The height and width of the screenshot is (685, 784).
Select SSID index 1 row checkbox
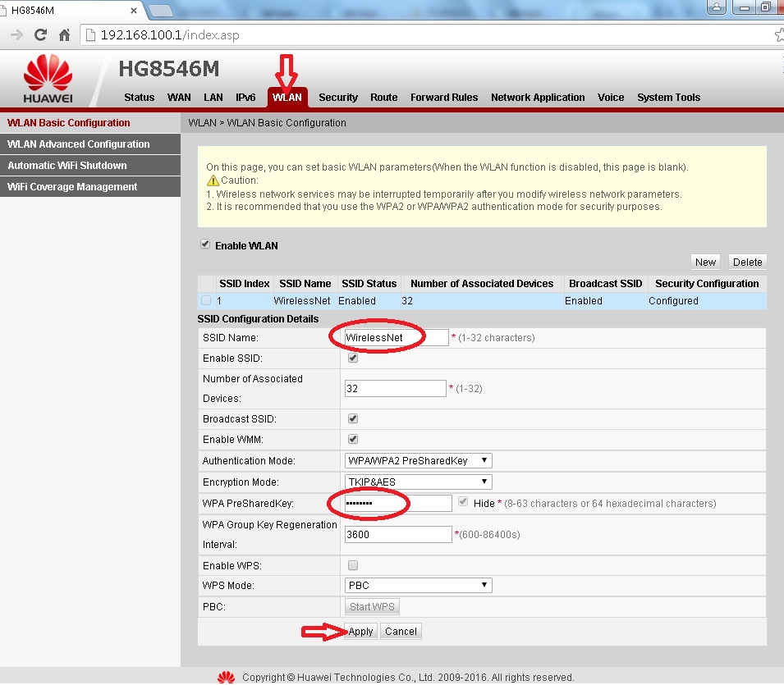tap(206, 300)
